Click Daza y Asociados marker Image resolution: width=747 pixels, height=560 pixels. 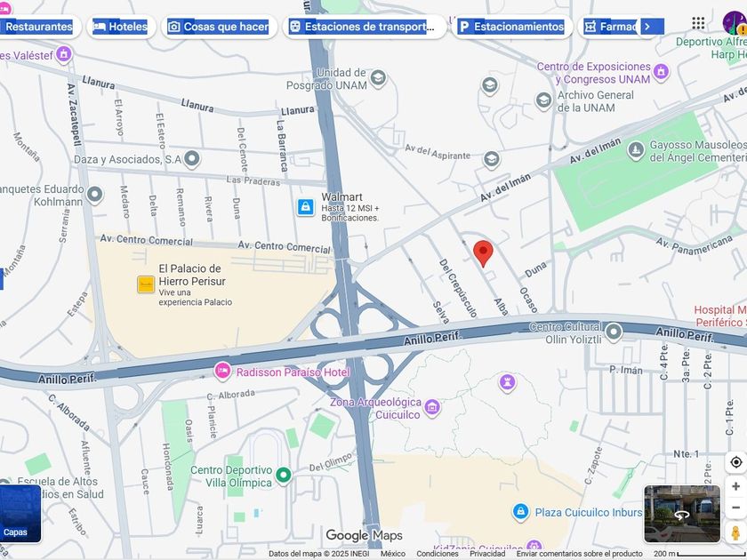[191, 159]
